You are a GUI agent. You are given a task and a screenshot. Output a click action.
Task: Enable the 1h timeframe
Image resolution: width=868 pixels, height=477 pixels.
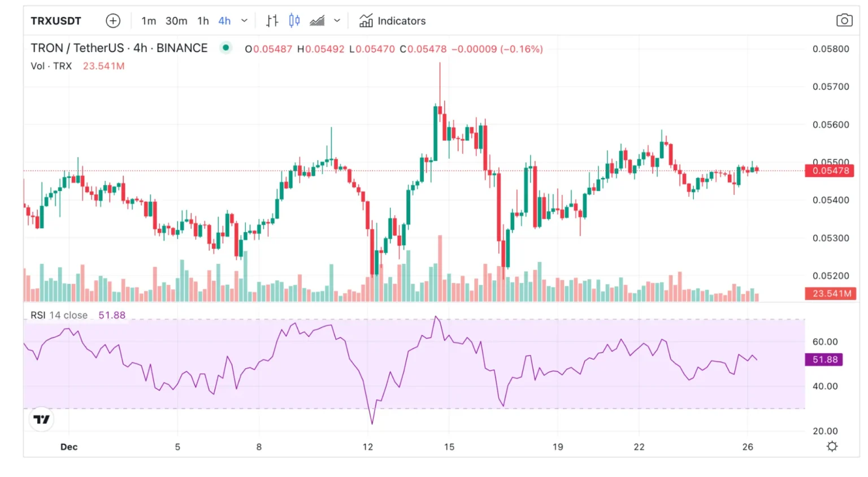point(202,20)
